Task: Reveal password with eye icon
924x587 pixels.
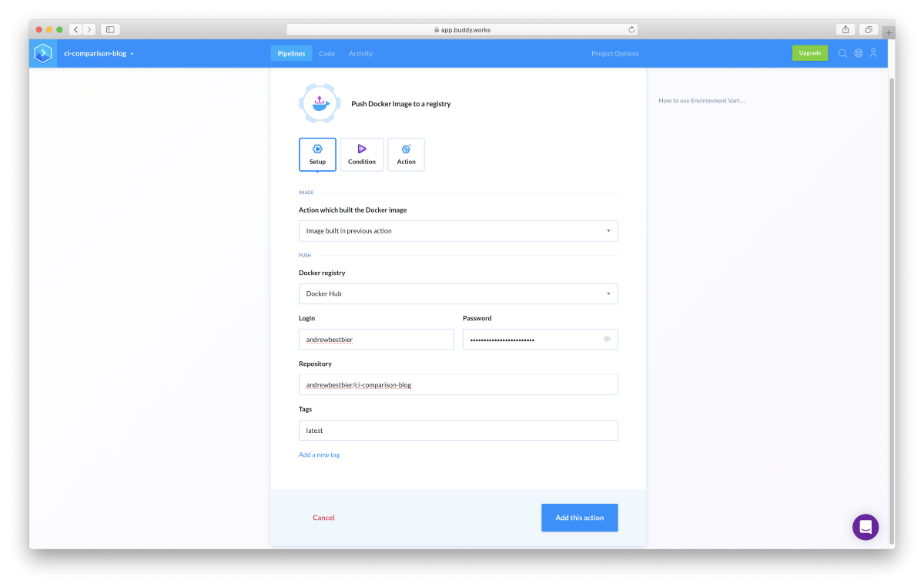Action: pos(607,339)
